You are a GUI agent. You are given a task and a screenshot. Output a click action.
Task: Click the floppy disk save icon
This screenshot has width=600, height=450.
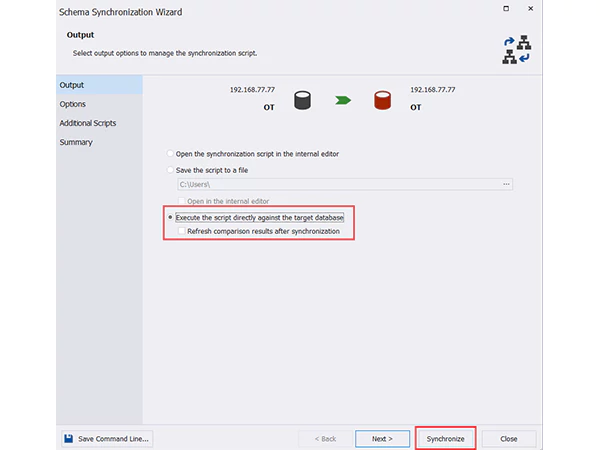(68, 439)
